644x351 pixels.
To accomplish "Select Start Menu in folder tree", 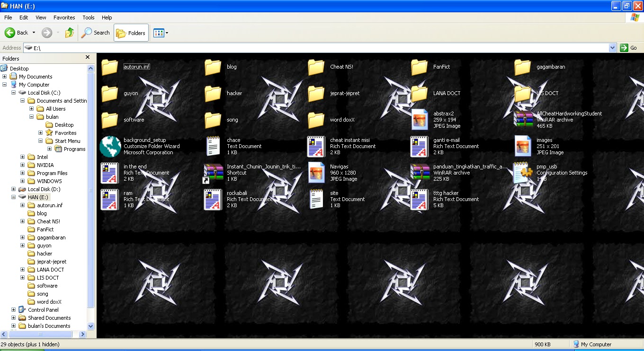I will (68, 141).
